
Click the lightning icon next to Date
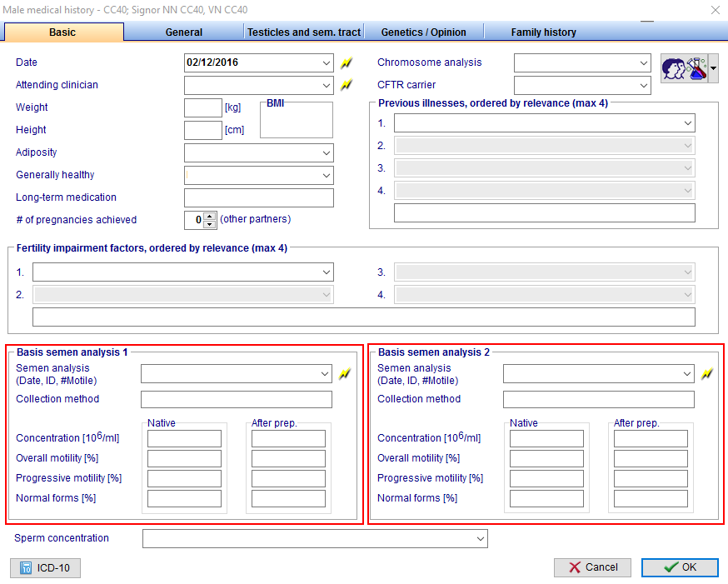pos(347,62)
